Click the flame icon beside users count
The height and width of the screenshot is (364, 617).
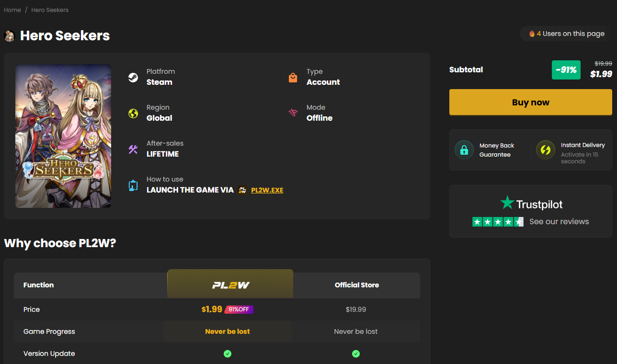tap(532, 34)
